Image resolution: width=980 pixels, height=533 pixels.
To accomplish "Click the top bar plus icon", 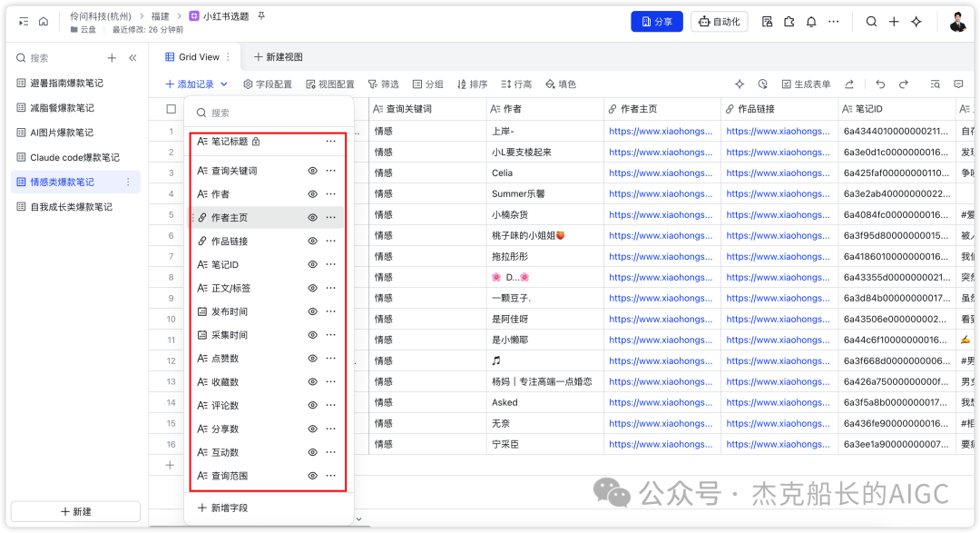I will point(894,21).
